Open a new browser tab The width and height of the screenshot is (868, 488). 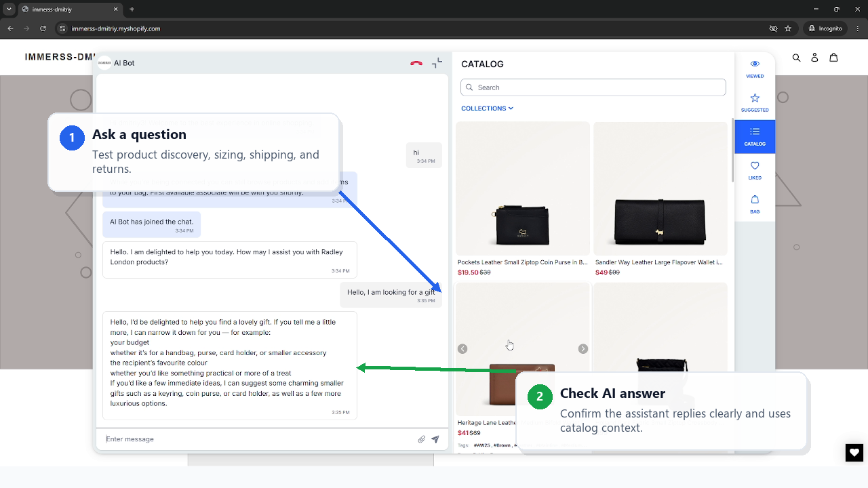[x=132, y=9]
